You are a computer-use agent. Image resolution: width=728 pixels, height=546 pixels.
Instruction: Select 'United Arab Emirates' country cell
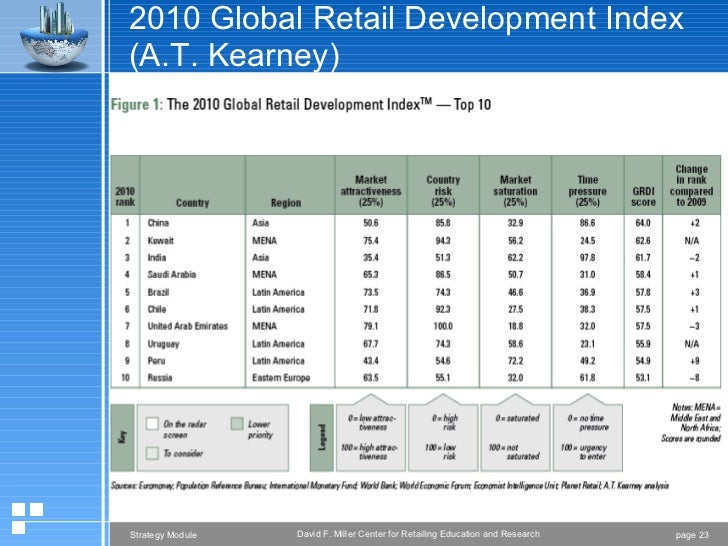[x=188, y=326]
